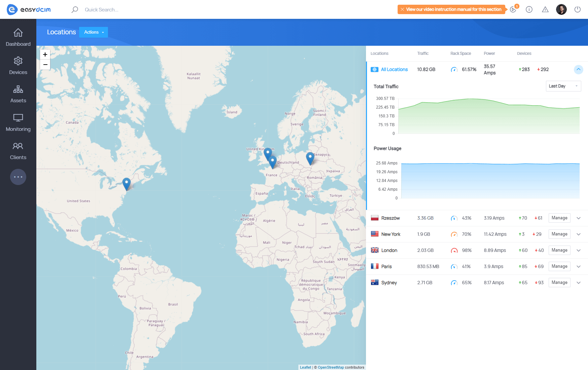Click the New York map pin marker
Screen dimensions: 588x370
[x=126, y=183]
